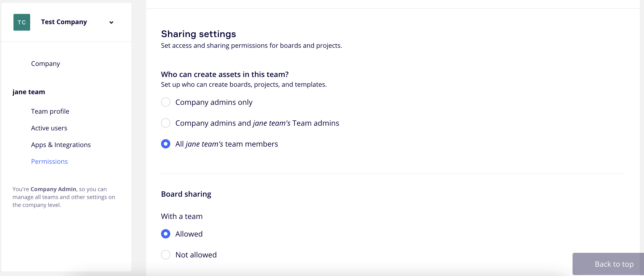Image resolution: width=644 pixels, height=276 pixels.
Task: Click the Test Company name
Action: 64,22
